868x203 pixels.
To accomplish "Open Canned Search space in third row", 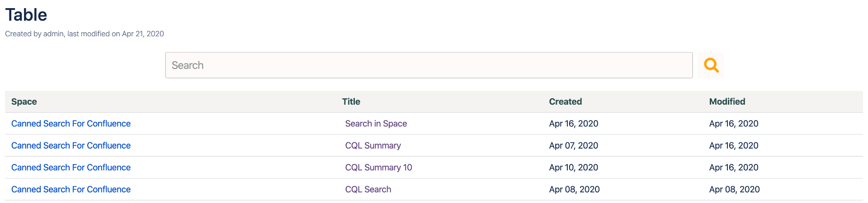I will click(x=71, y=168).
